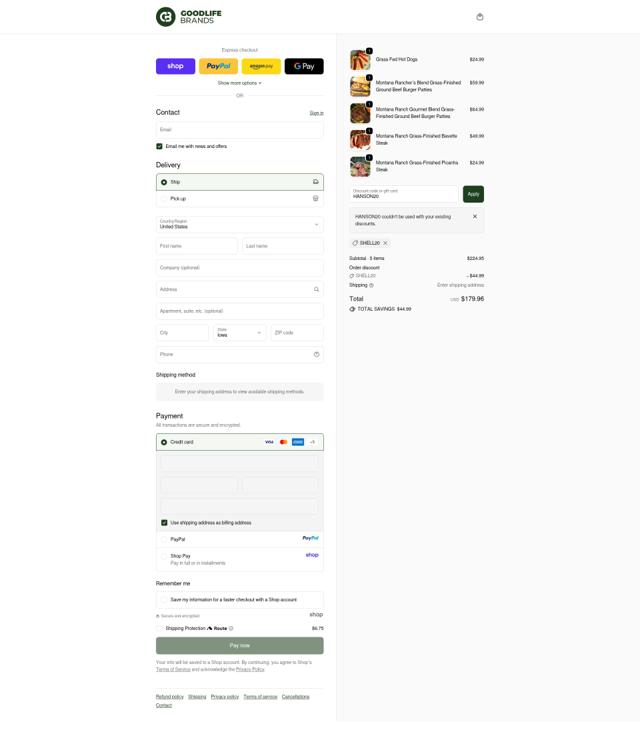This screenshot has height=748, width=640.
Task: Open the cart bag icon in header
Action: 480,17
